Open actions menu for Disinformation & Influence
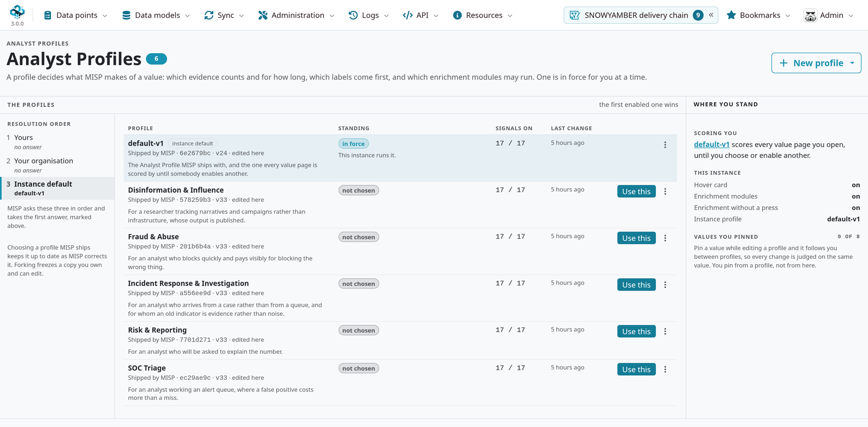 click(x=665, y=192)
